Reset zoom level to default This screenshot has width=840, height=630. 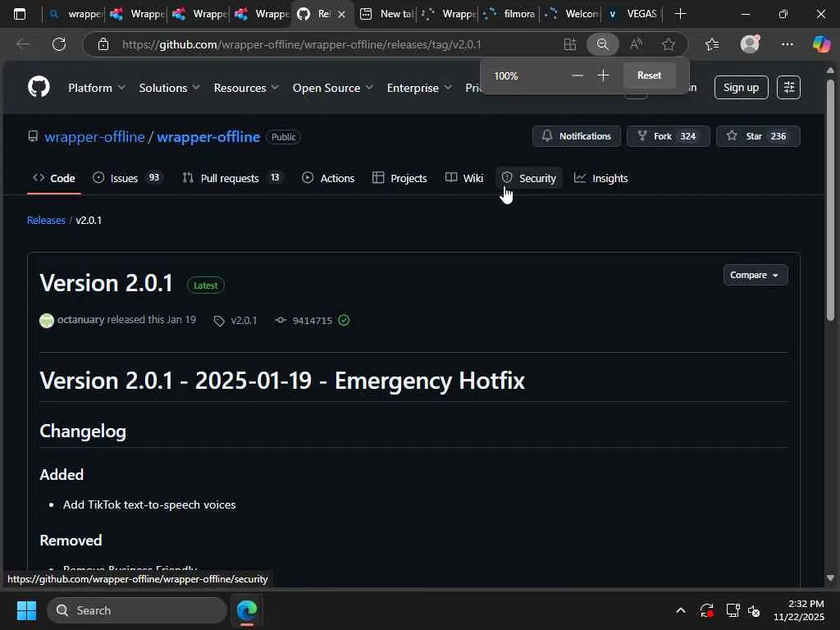tap(650, 75)
